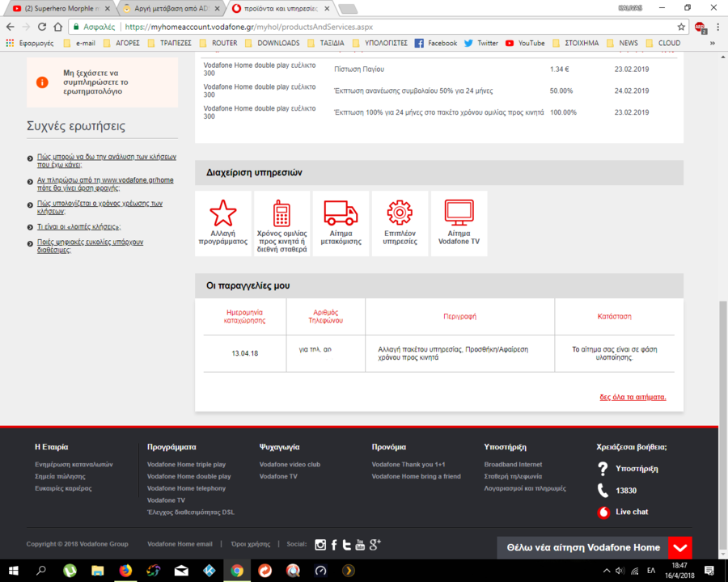
Task: Select the order row dated 13.04.18
Action: point(438,354)
